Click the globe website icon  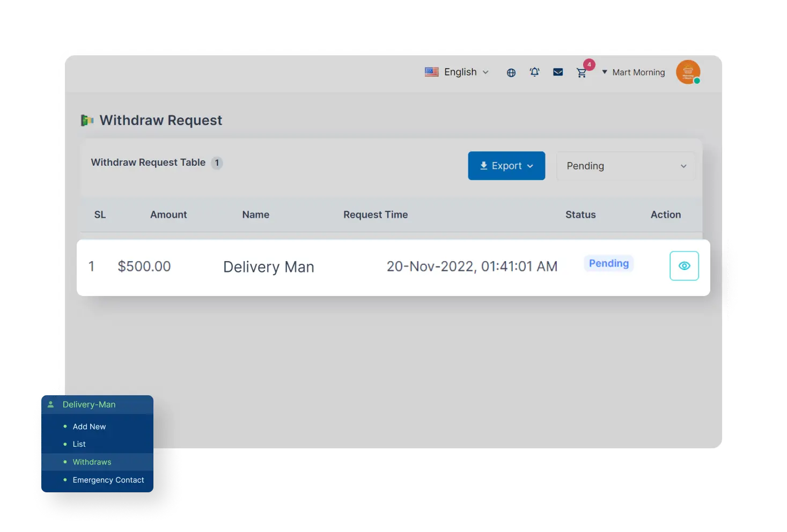coord(511,72)
